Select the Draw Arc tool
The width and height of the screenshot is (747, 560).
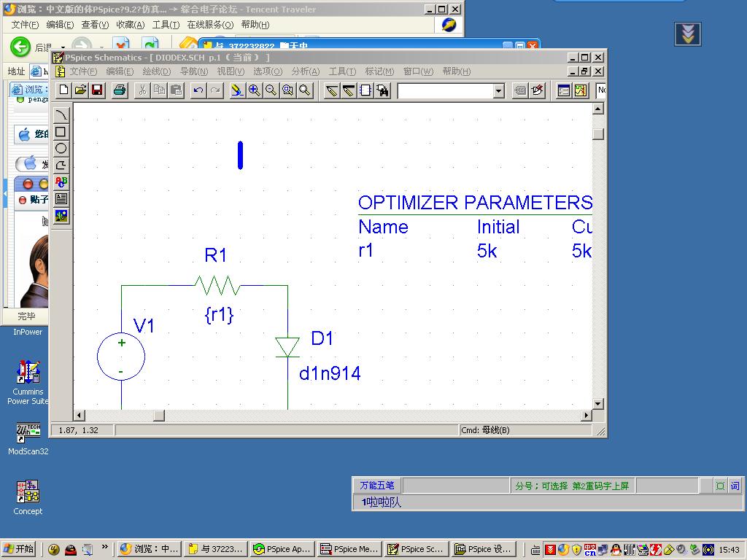tap(61, 114)
